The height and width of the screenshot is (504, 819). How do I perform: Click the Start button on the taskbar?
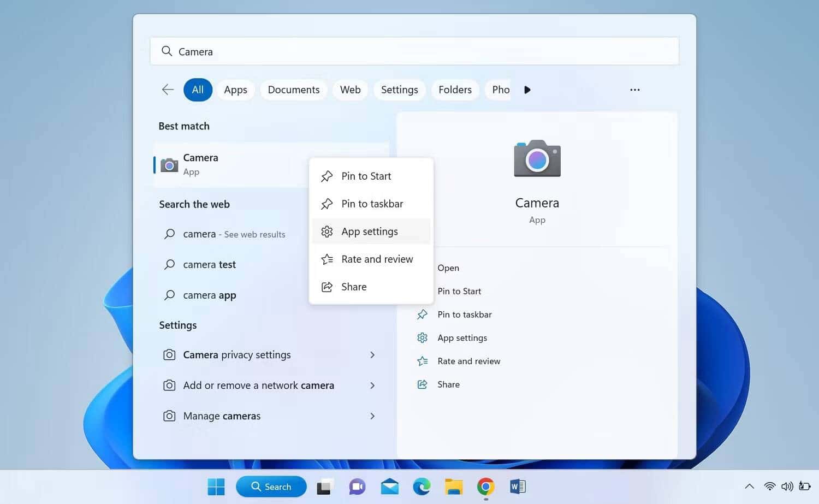pyautogui.click(x=216, y=486)
